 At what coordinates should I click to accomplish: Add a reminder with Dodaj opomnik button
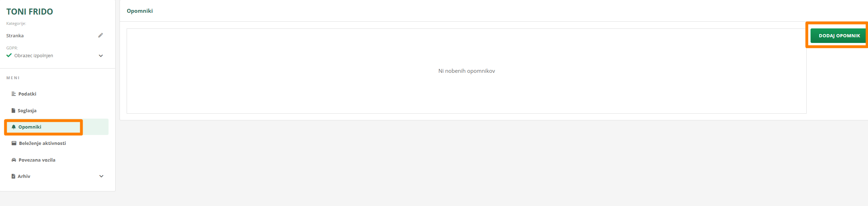[x=839, y=36]
